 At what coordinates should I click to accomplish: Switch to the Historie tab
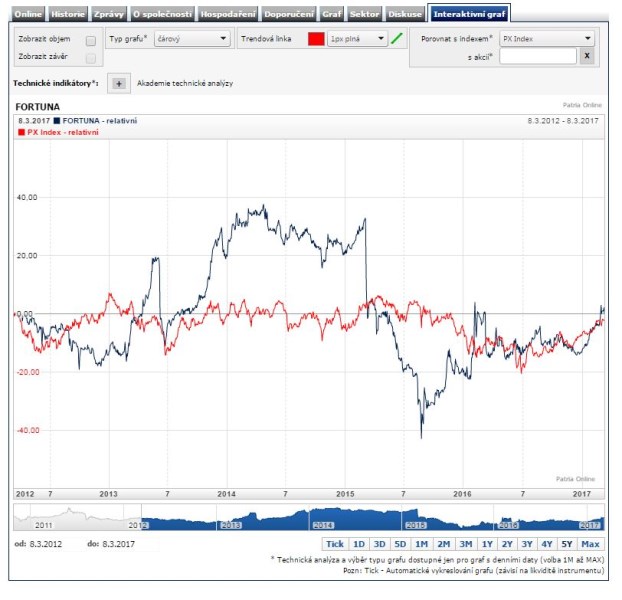tap(68, 14)
